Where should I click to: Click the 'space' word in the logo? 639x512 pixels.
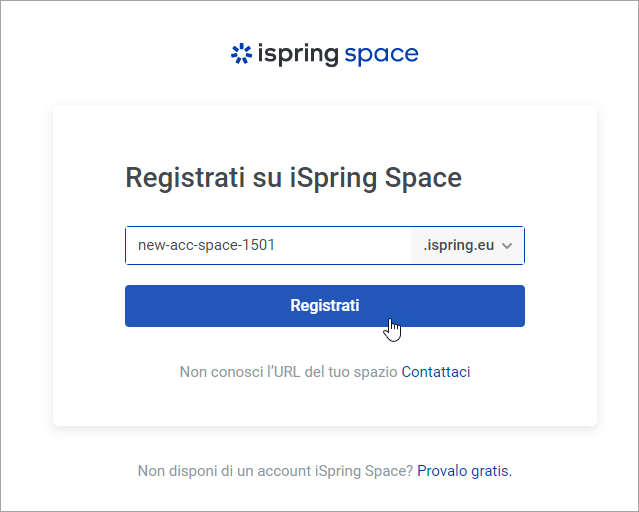(x=381, y=54)
